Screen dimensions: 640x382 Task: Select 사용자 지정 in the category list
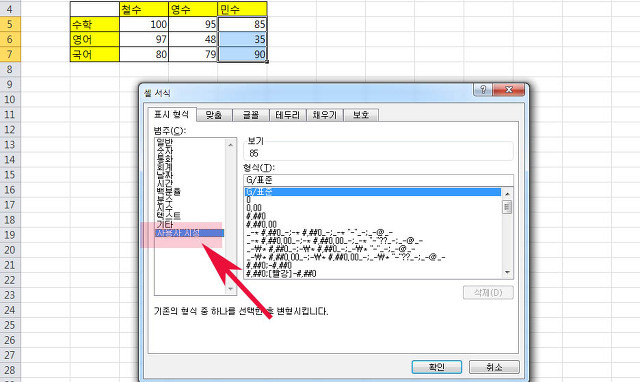[190, 233]
